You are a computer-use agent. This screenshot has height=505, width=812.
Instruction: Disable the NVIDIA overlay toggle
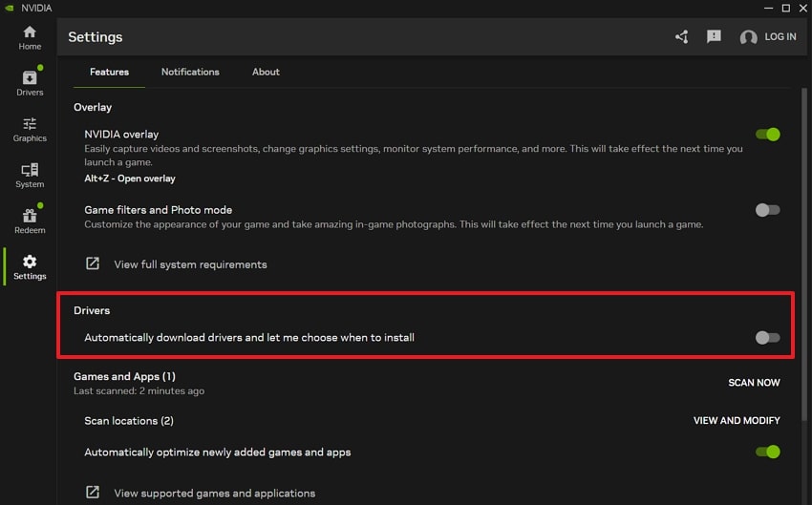tap(767, 135)
